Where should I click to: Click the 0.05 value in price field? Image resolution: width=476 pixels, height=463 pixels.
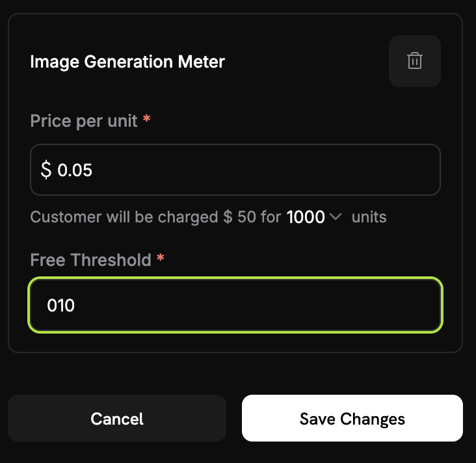click(75, 170)
